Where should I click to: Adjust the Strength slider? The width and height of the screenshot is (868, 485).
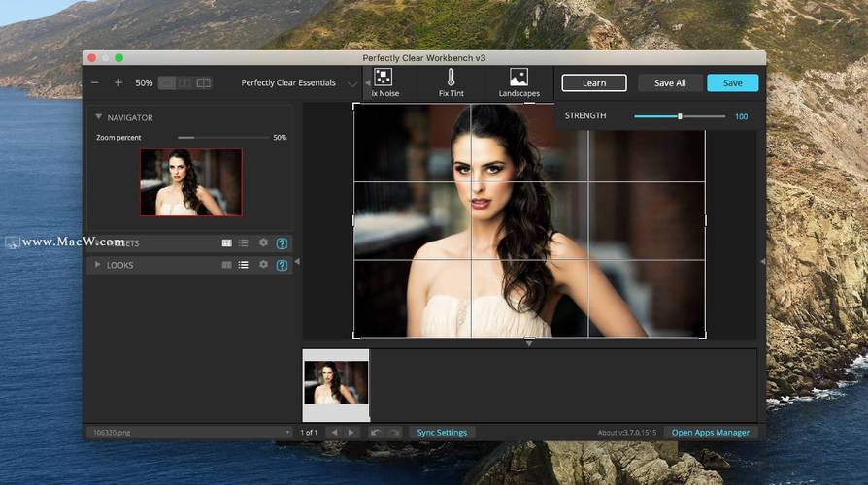pos(680,116)
